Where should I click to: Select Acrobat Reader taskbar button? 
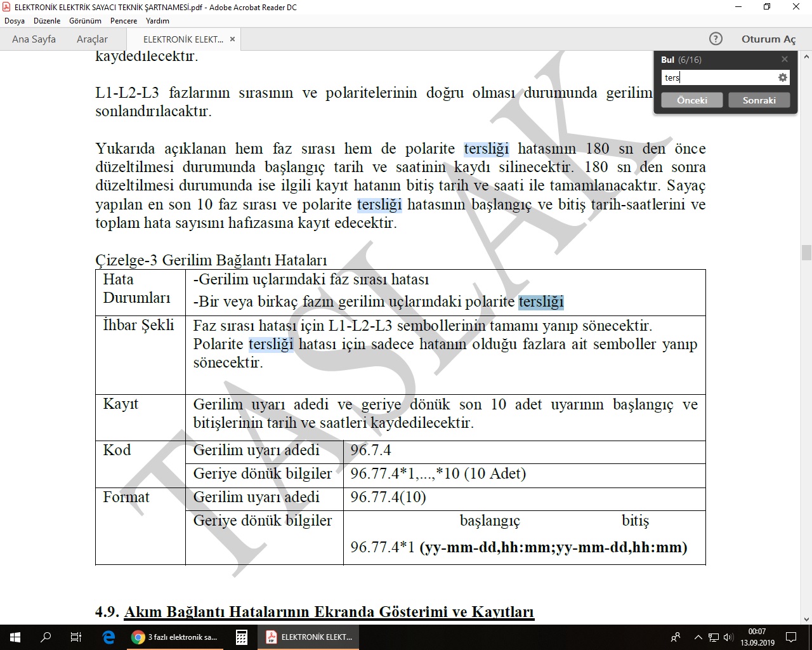309,637
